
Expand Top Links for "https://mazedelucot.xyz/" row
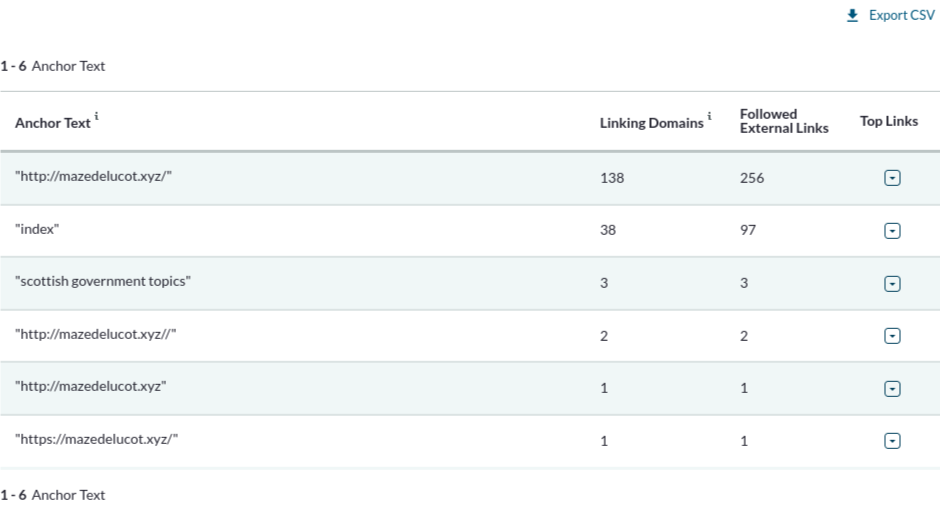[x=892, y=441]
